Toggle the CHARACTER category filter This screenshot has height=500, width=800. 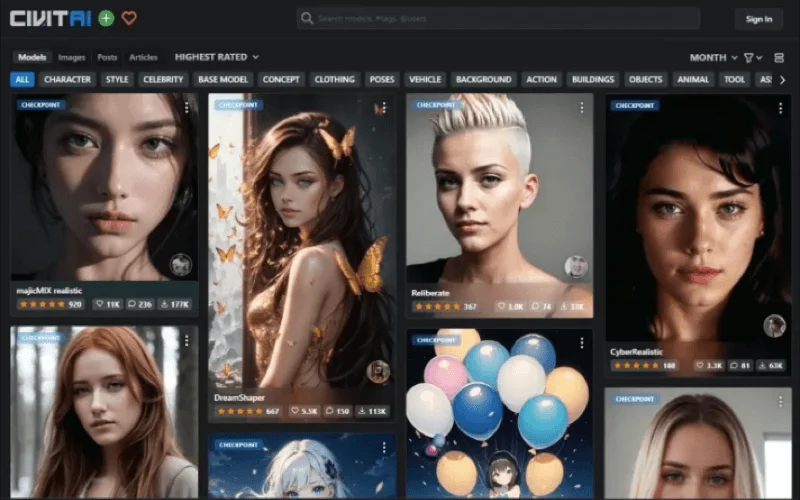(x=68, y=80)
